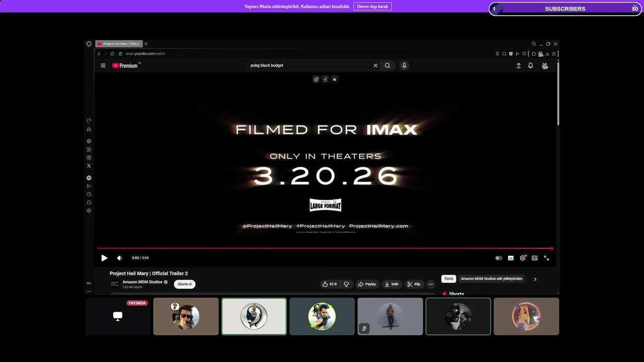Open the ad-blocker shield icon
644x362 pixels.
click(x=511, y=54)
